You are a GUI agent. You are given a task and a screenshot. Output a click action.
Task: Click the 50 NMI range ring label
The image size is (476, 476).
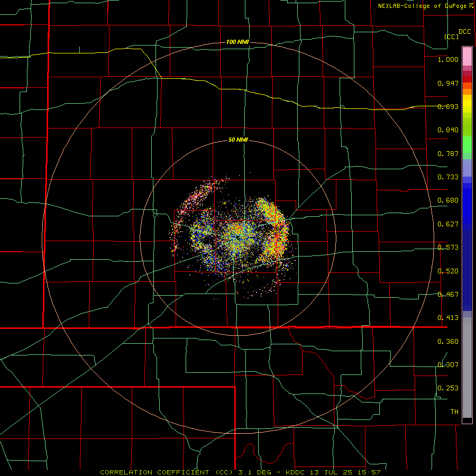click(x=238, y=140)
